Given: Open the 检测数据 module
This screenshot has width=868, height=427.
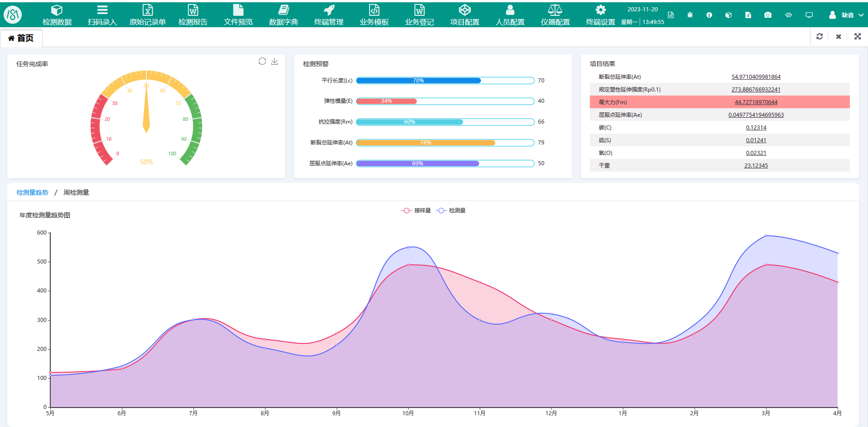Looking at the screenshot, I should [x=57, y=14].
